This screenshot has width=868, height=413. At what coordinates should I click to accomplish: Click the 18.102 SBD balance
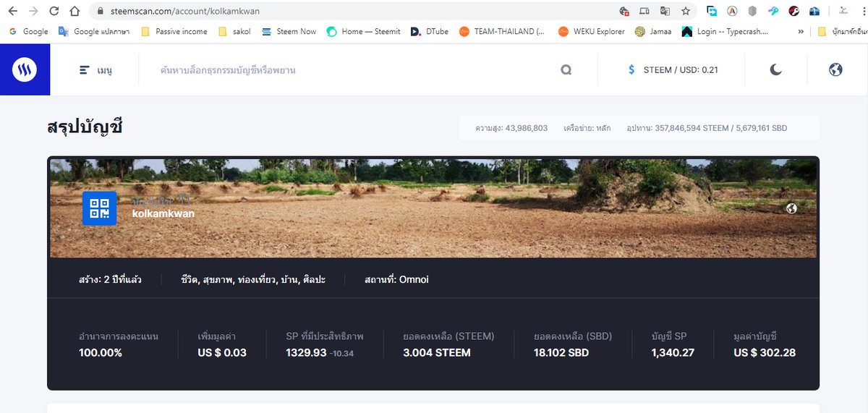[x=561, y=353]
